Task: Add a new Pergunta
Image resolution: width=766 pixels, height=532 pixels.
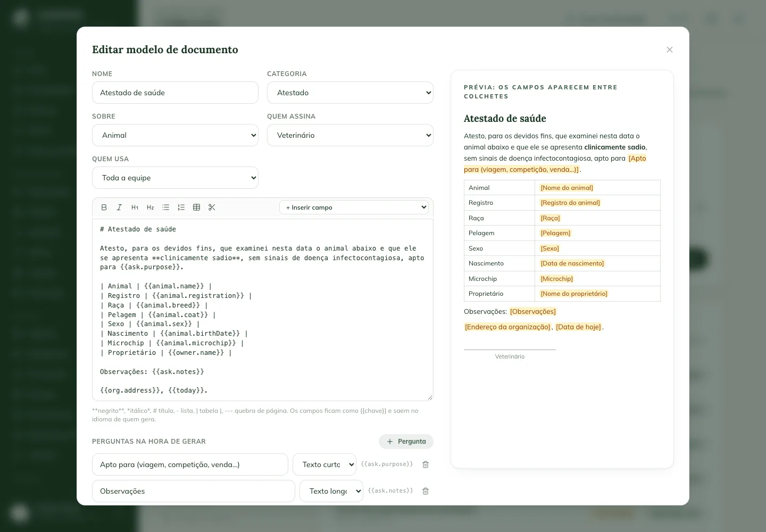Action: (406, 442)
